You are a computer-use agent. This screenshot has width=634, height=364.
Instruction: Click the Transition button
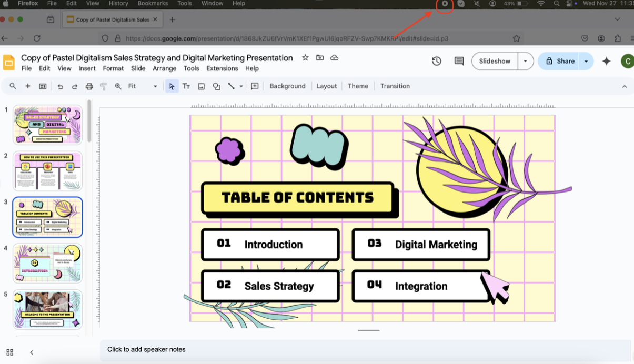(395, 86)
